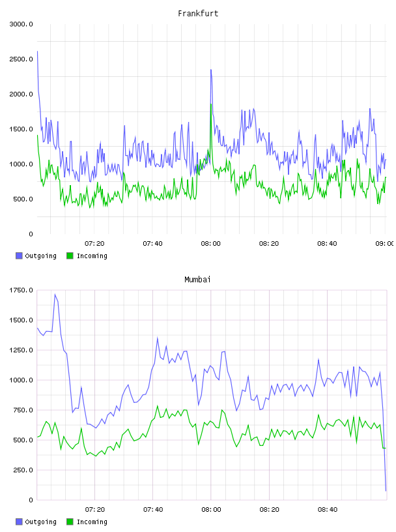The height and width of the screenshot is (532, 396).
Task: Click the 08:00 time label on Mumbai chart
Action: click(x=211, y=510)
